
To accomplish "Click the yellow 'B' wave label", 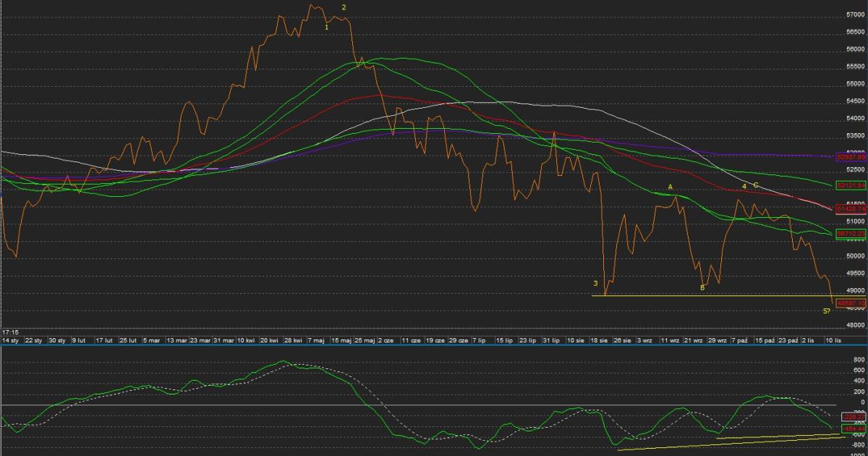I will pos(702,288).
